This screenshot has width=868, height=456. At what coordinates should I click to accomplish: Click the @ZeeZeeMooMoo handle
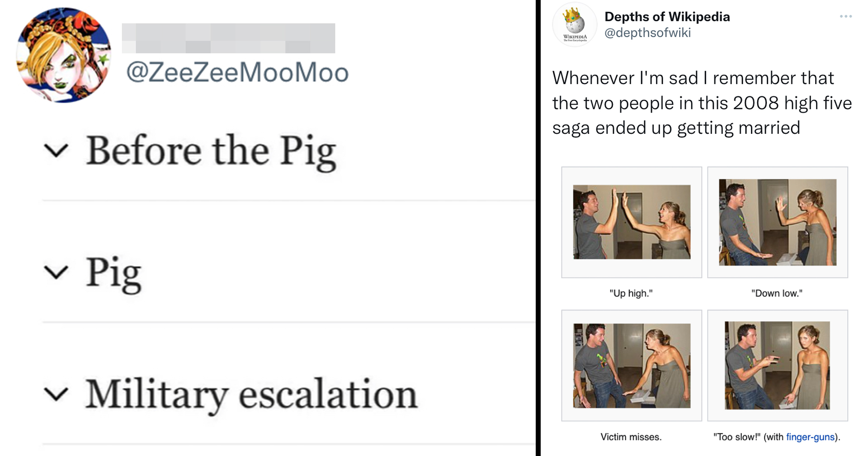(x=237, y=72)
